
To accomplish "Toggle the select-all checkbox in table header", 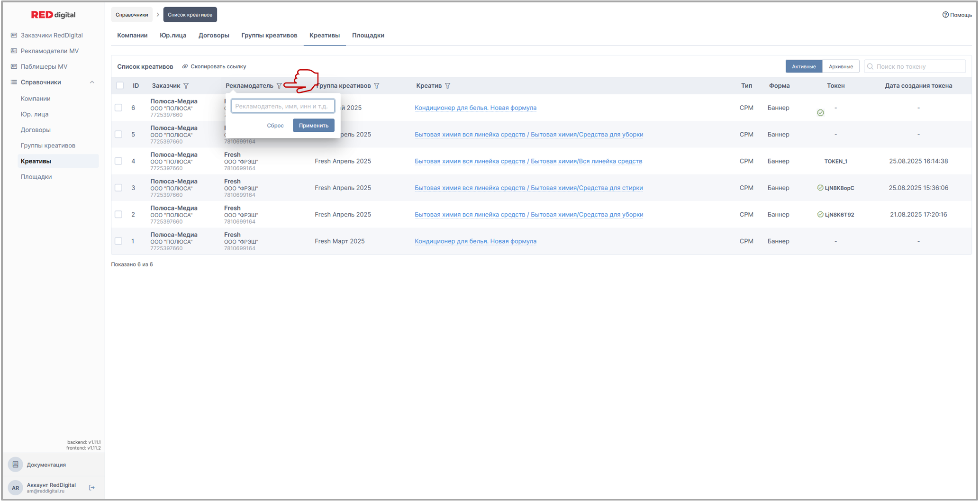I will 120,86.
